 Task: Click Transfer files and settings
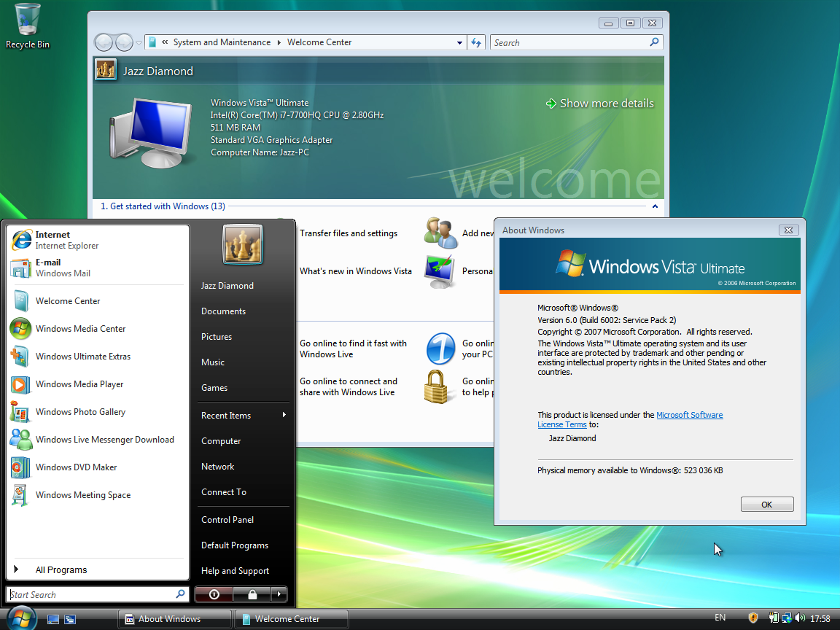pos(349,233)
